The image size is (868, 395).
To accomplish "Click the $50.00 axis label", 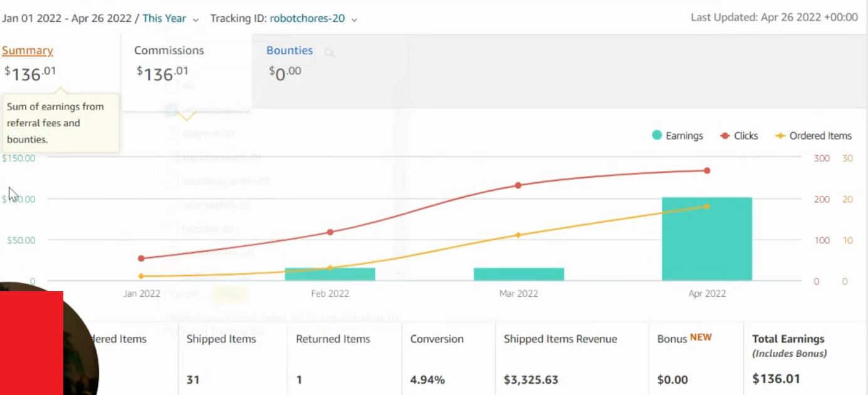I will 21,240.
